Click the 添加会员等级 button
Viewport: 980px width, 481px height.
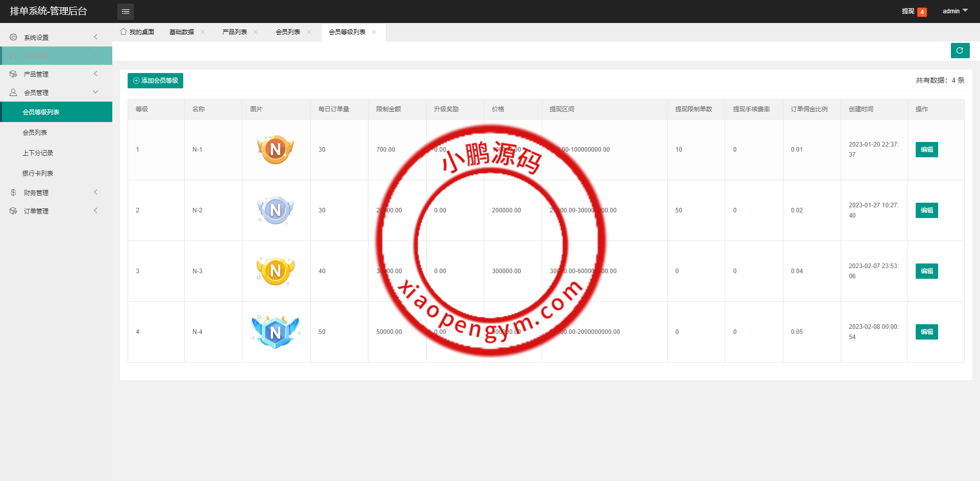[155, 81]
